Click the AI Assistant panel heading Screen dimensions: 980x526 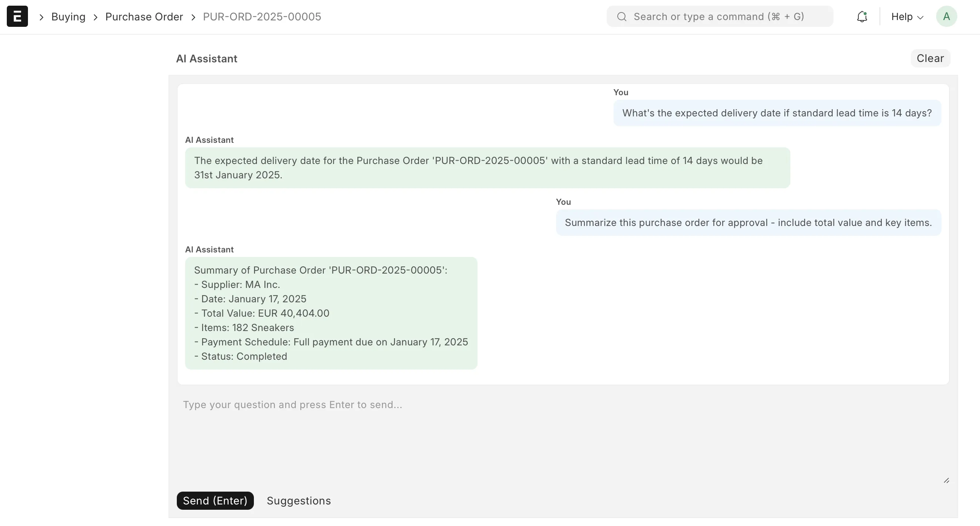pos(207,59)
